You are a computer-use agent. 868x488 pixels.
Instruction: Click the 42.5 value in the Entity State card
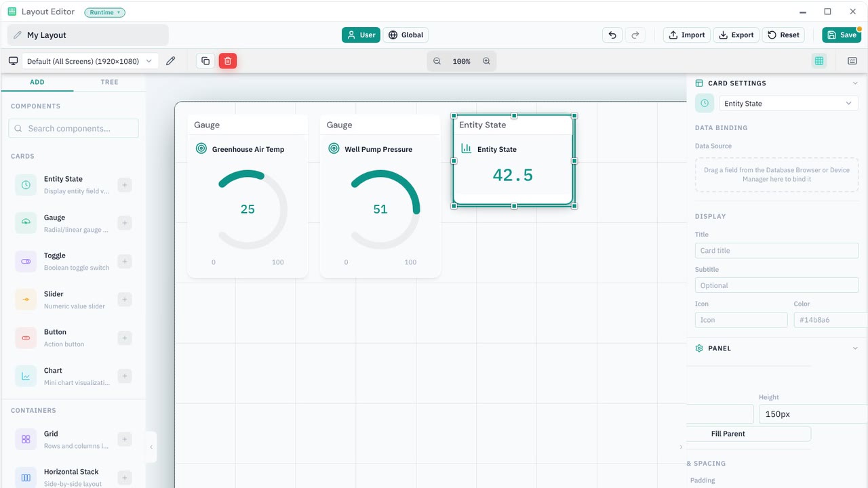pyautogui.click(x=513, y=175)
